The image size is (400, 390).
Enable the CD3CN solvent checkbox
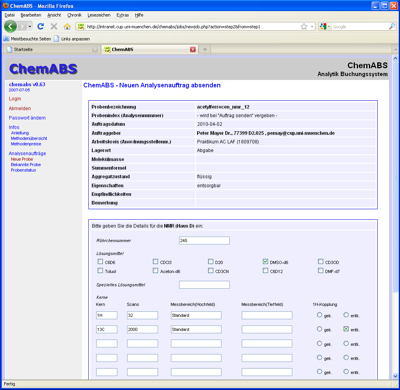click(210, 271)
